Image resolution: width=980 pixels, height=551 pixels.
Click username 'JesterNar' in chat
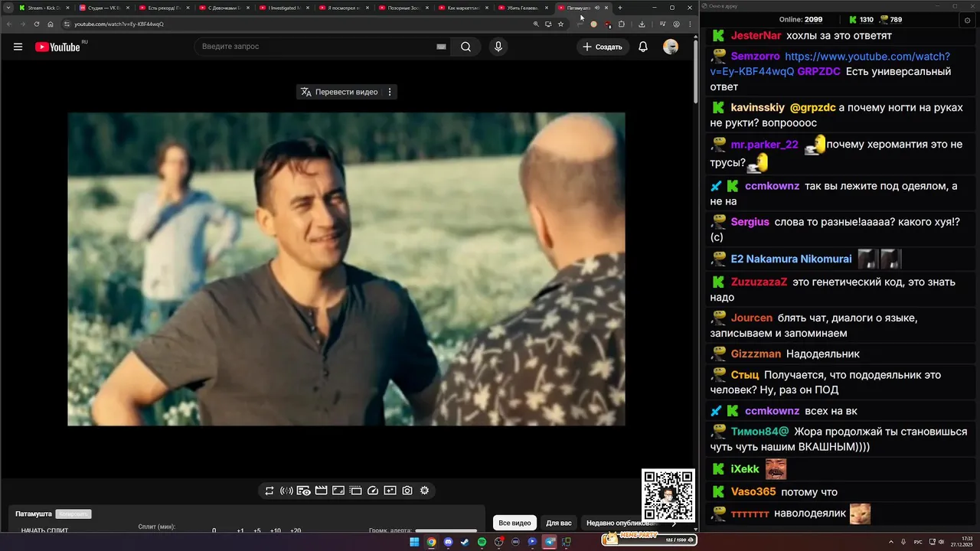(x=756, y=35)
